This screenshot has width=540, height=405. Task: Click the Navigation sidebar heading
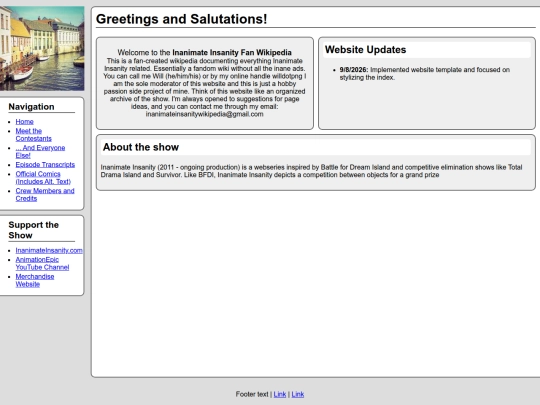click(x=31, y=107)
